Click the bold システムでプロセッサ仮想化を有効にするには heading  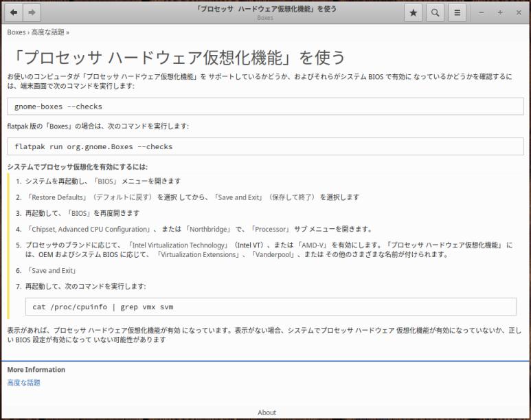click(77, 167)
